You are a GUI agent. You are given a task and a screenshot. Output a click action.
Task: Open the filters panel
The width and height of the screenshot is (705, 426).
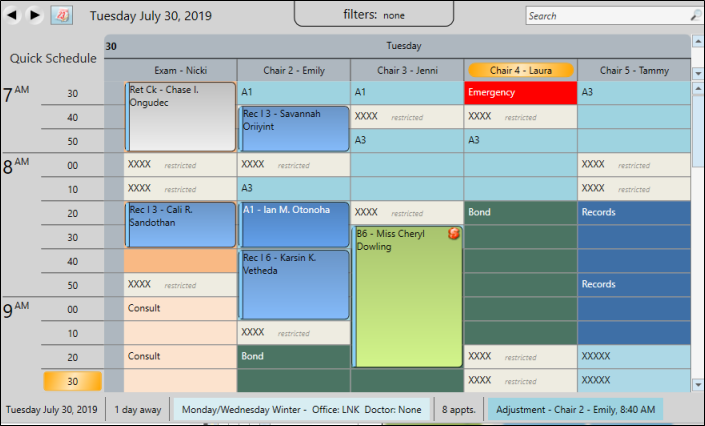(x=373, y=15)
